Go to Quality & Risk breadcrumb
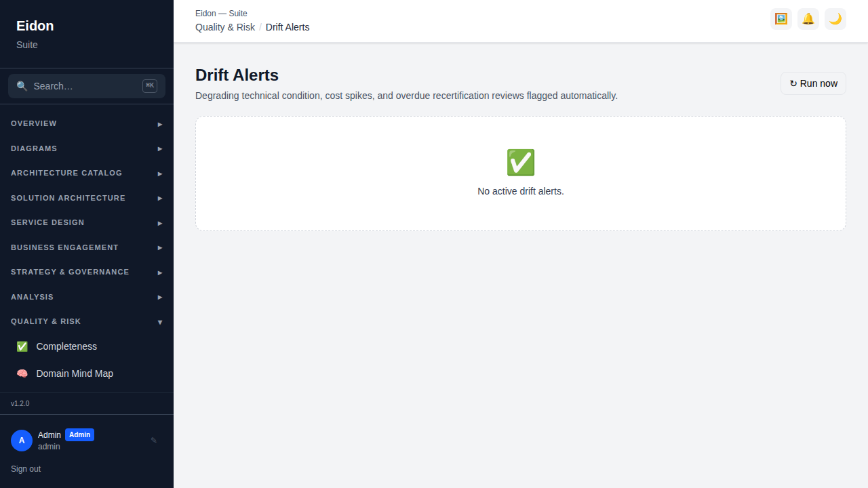The height and width of the screenshot is (488, 868). pos(225,27)
